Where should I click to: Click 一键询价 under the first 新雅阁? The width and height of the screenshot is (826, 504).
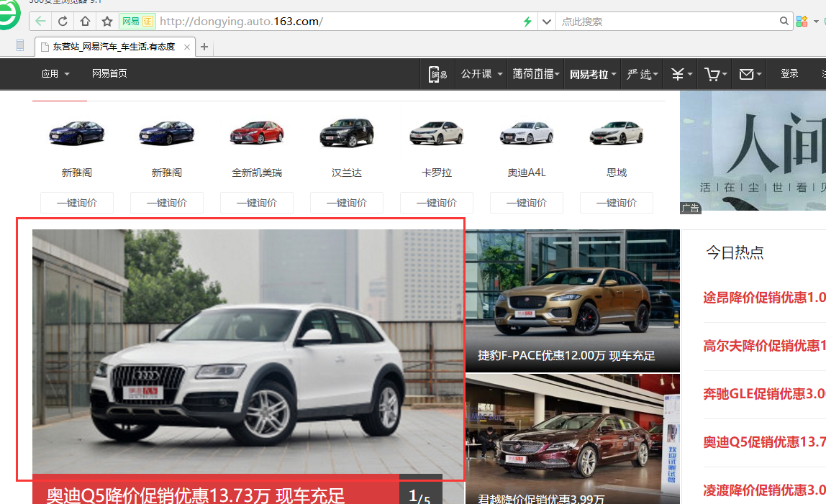77,203
